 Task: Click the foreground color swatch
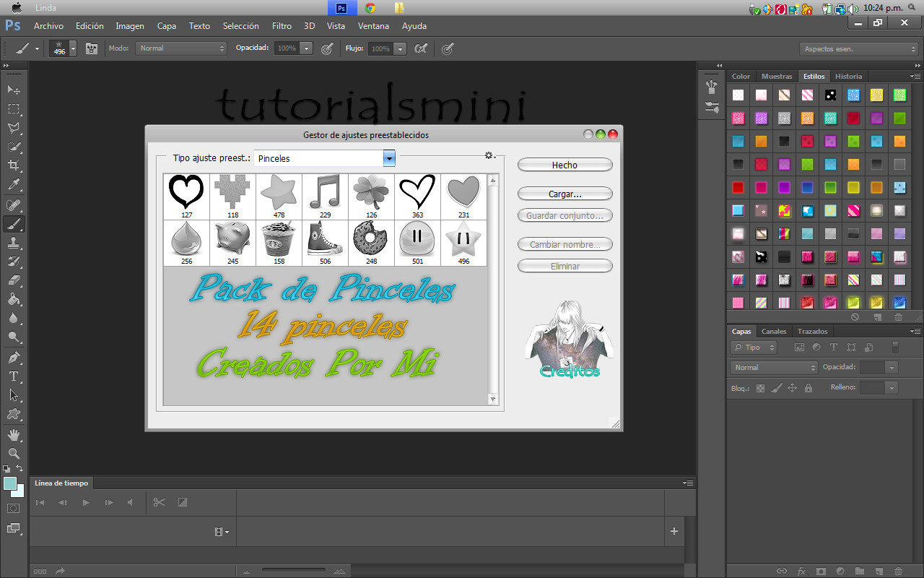pyautogui.click(x=10, y=484)
